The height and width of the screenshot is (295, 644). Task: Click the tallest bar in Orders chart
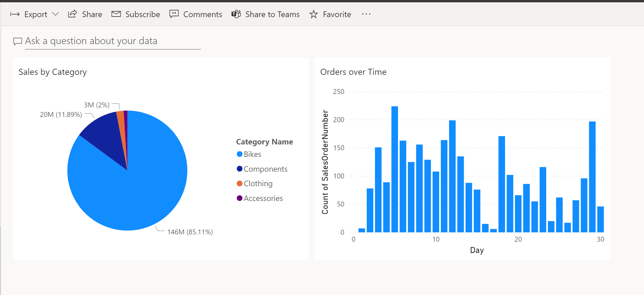395,169
